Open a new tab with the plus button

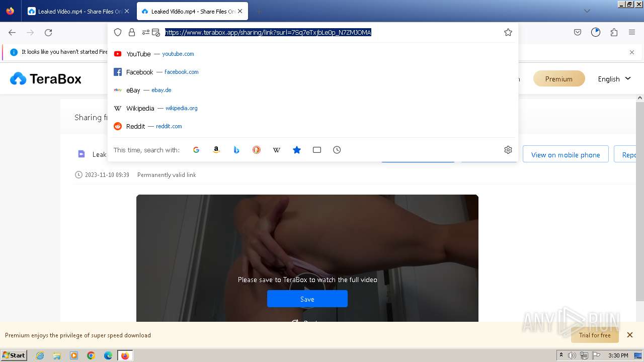click(x=259, y=11)
